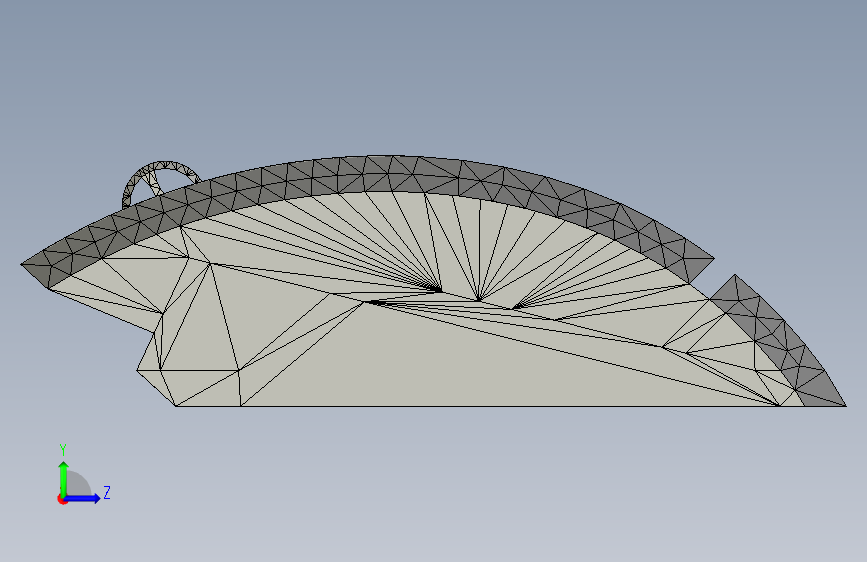
Task: Click the green Y axis arrow on triad
Action: coord(64,478)
